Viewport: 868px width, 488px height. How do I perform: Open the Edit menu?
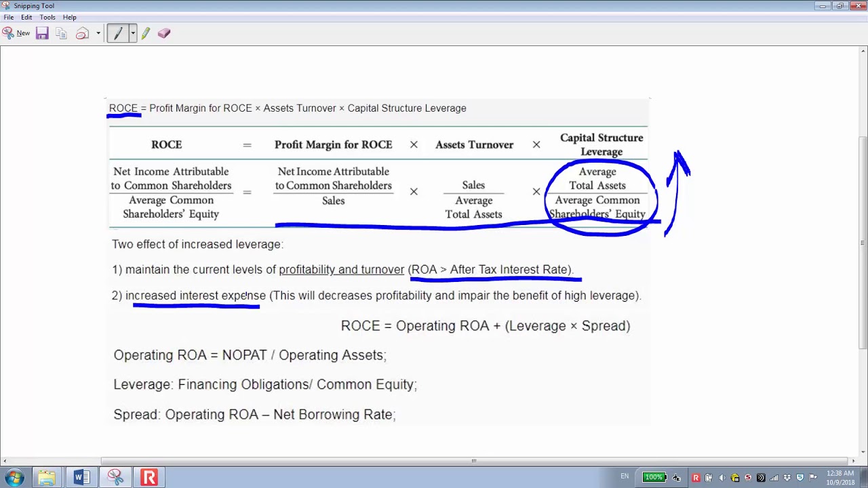tap(26, 17)
